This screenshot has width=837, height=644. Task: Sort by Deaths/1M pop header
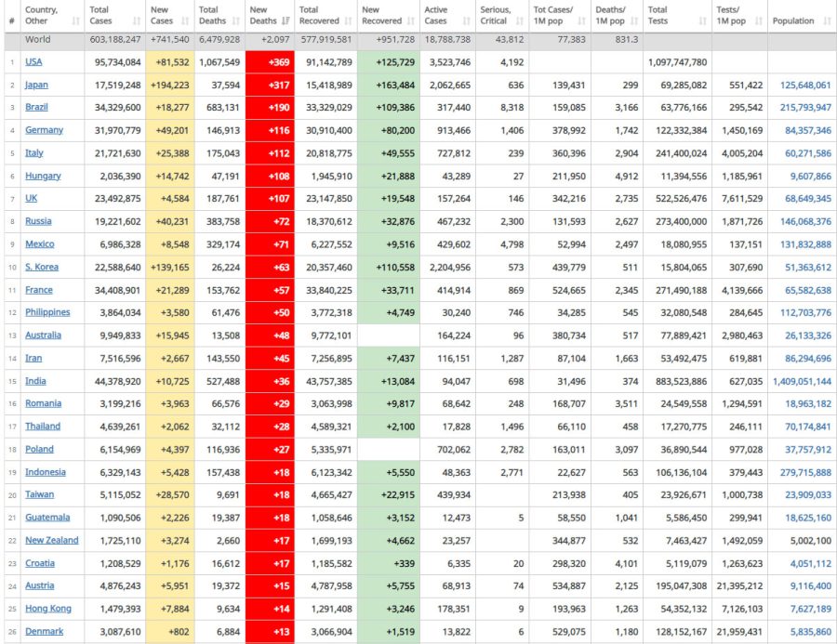tap(617, 16)
